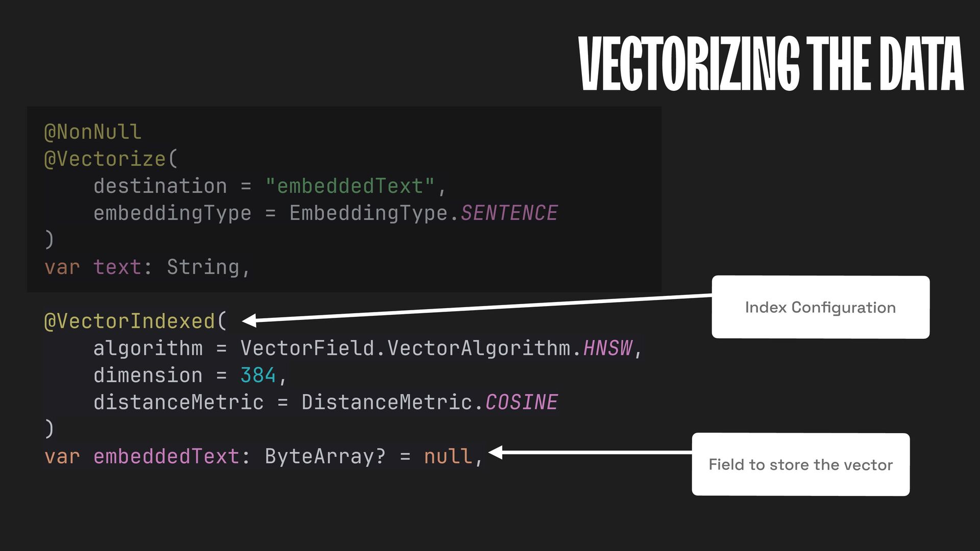Select the "embeddedText" string literal
Image resolution: width=980 pixels, height=551 pixels.
point(350,186)
